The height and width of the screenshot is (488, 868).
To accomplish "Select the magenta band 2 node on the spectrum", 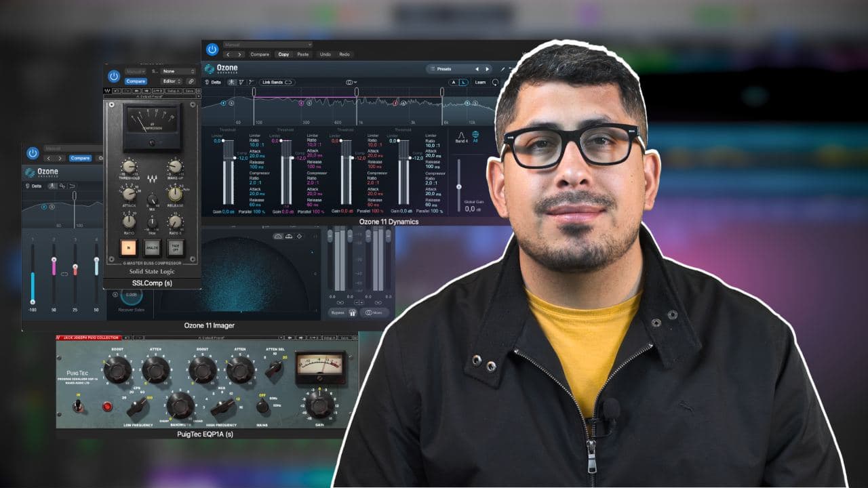I will 302,103.
